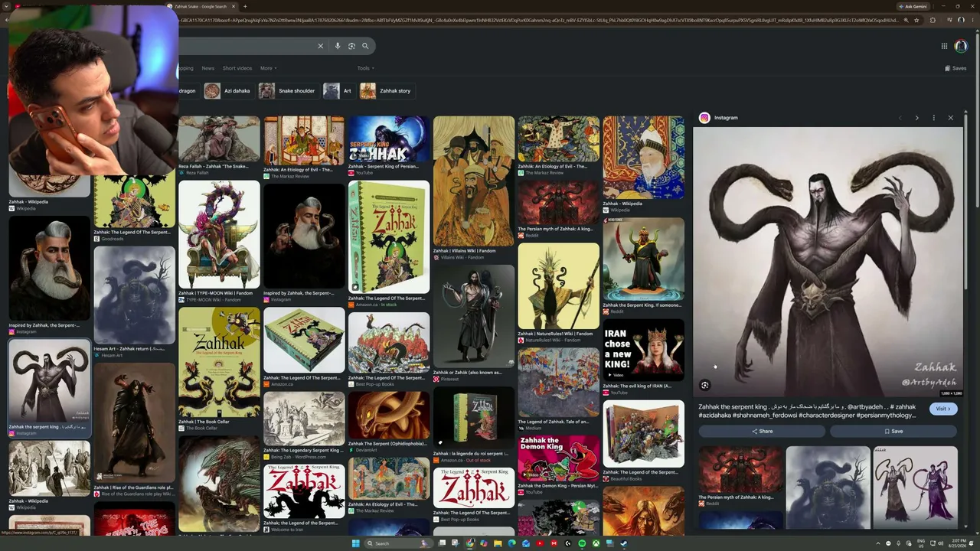Viewport: 980px width, 551px height.
Task: Open search by image (Lens) icon
Action: pyautogui.click(x=351, y=46)
